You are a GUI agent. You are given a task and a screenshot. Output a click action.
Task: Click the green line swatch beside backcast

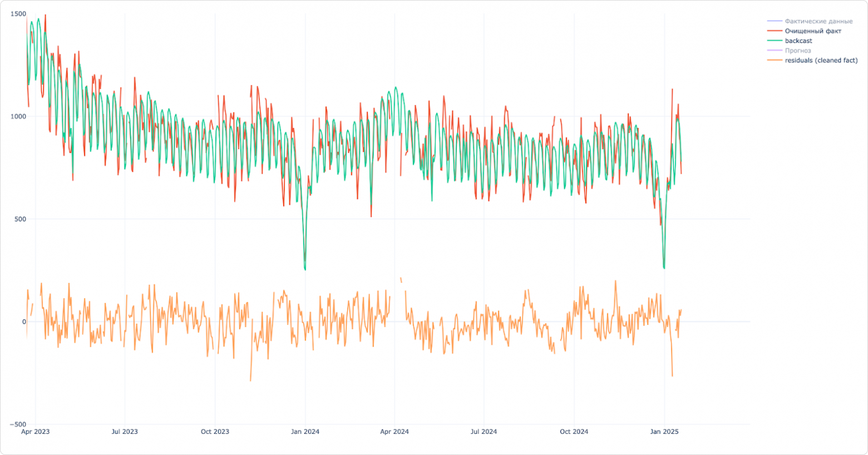pyautogui.click(x=775, y=41)
